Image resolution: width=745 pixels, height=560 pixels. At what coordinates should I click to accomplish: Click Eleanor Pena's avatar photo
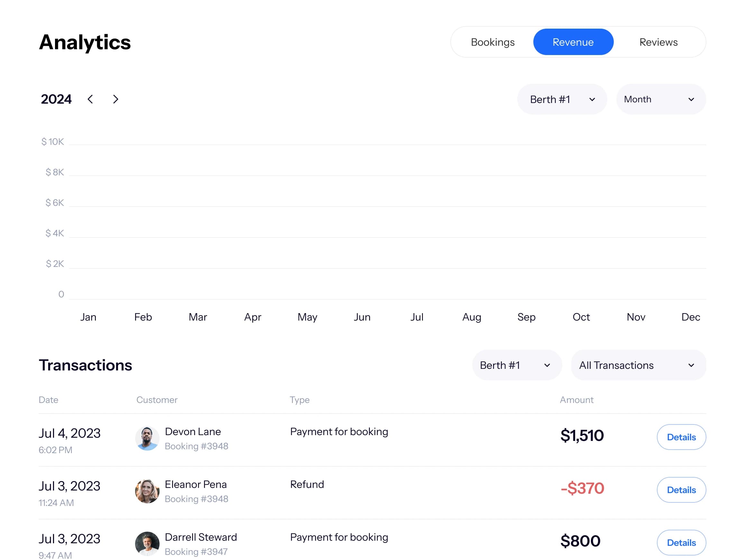pos(147,491)
